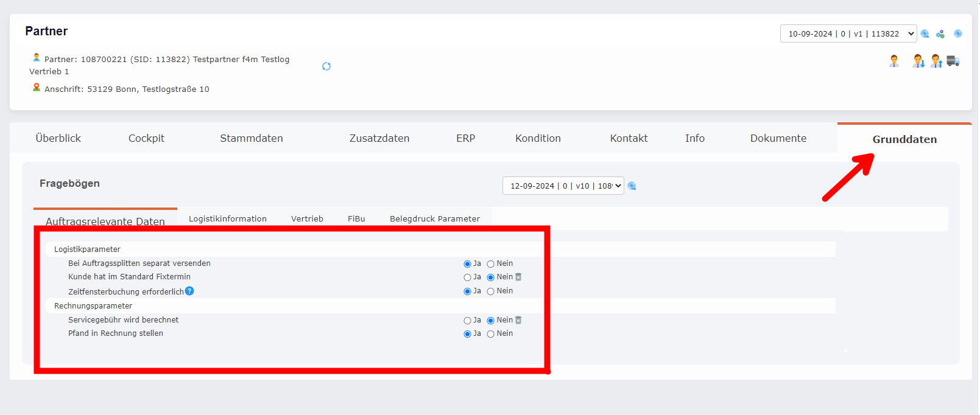
Task: Go to the Stammdaten tab
Action: (x=252, y=138)
